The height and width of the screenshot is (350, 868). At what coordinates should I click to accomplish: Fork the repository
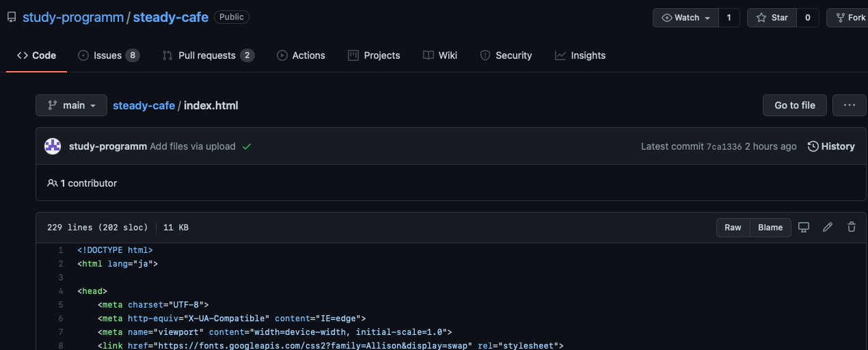click(x=847, y=18)
